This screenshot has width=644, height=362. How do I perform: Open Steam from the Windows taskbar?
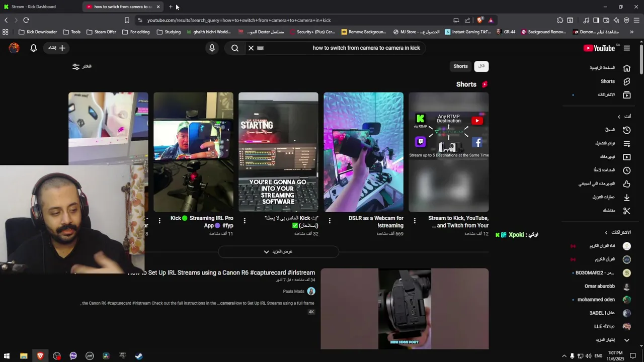click(139, 356)
